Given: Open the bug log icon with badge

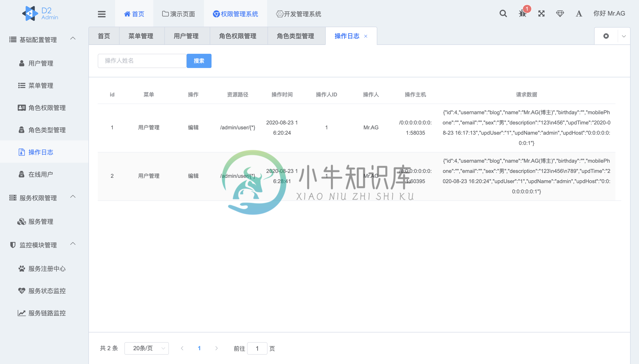Looking at the screenshot, I should tap(523, 14).
